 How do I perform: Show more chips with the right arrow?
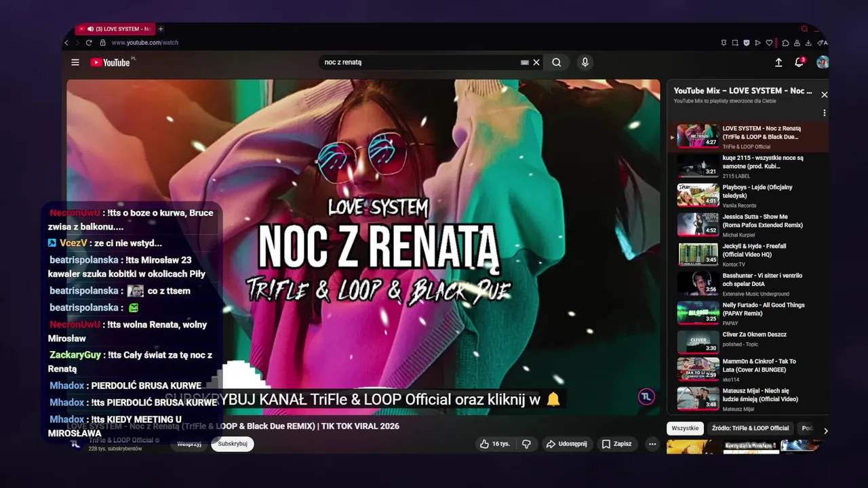click(x=825, y=430)
